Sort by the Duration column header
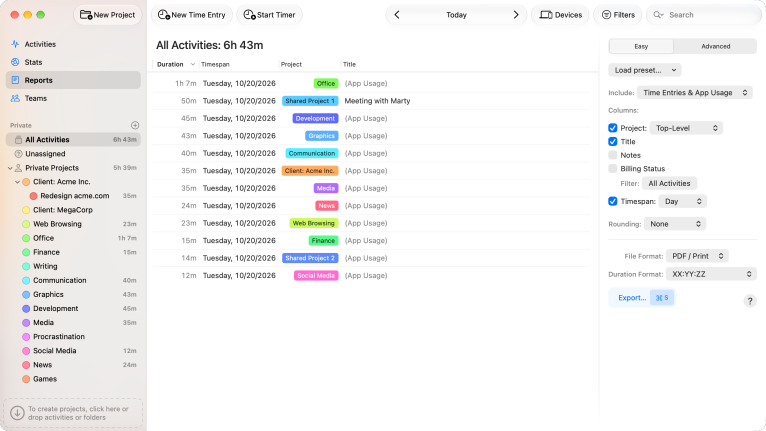 tap(175, 64)
